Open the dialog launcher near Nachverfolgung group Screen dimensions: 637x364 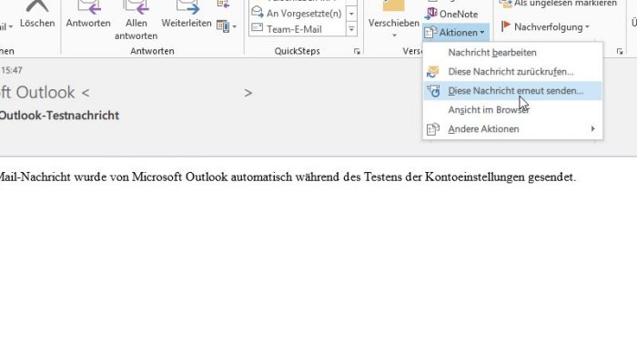click(620, 52)
